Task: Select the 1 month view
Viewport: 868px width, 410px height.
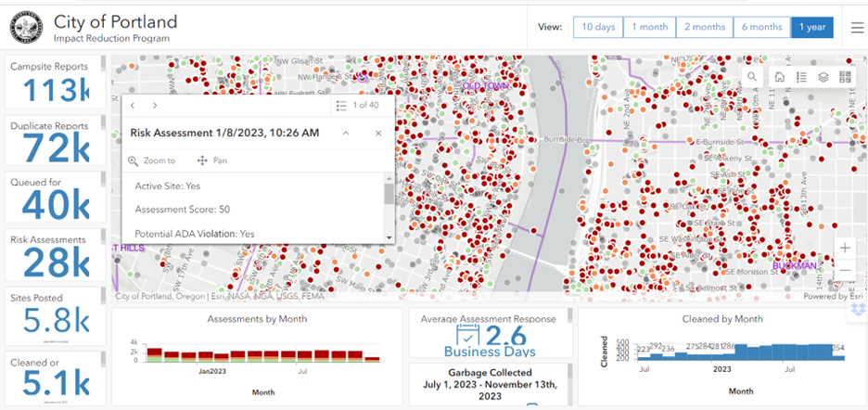Action: [650, 27]
